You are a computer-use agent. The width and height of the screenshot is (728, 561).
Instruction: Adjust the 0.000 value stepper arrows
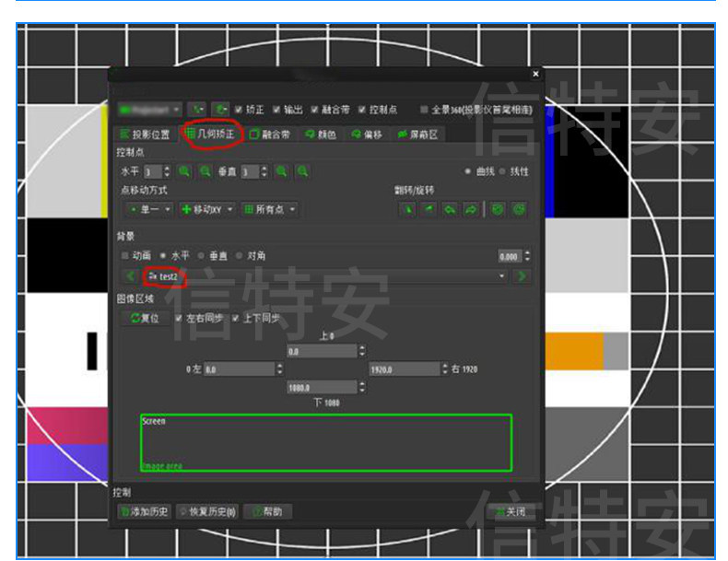coord(527,256)
